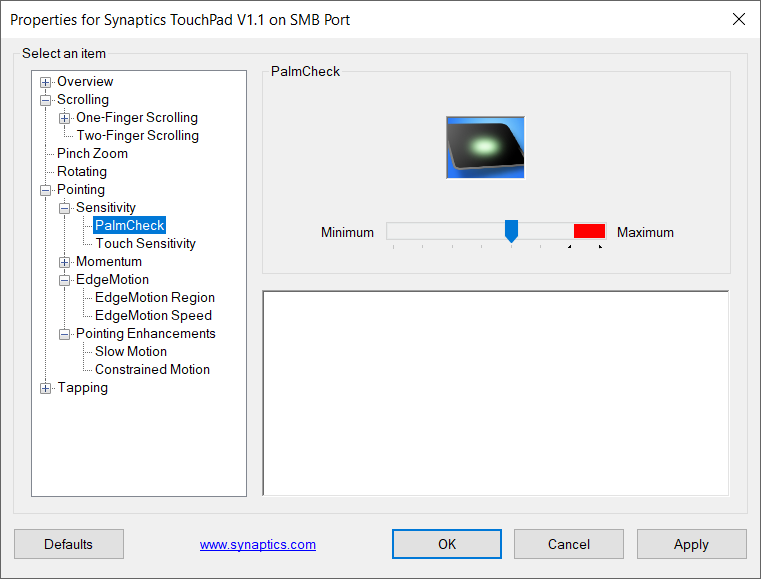Collapse the Sensitivity tree node

[x=64, y=208]
